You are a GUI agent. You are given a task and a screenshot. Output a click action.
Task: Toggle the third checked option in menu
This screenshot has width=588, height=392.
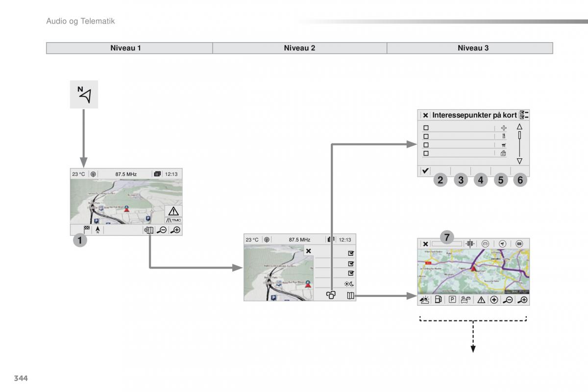point(351,273)
